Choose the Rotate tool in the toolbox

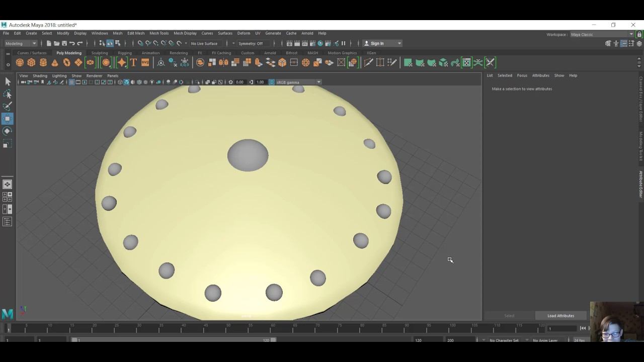coord(8,131)
